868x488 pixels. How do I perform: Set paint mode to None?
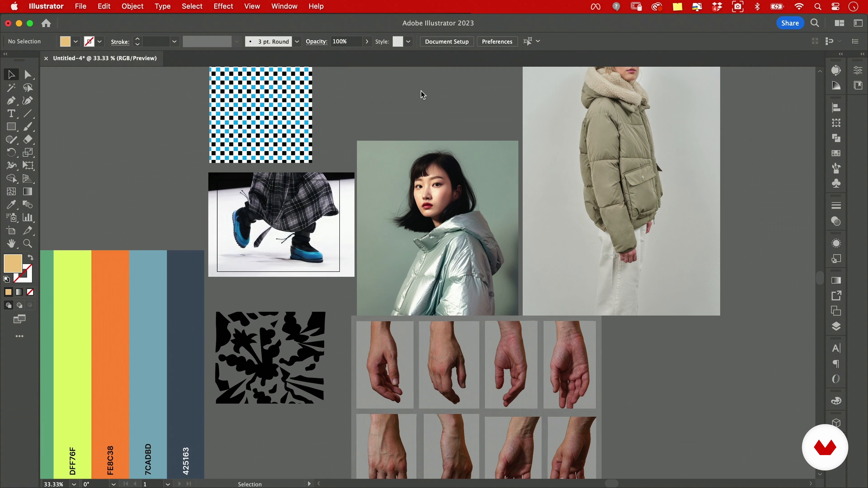coord(30,292)
